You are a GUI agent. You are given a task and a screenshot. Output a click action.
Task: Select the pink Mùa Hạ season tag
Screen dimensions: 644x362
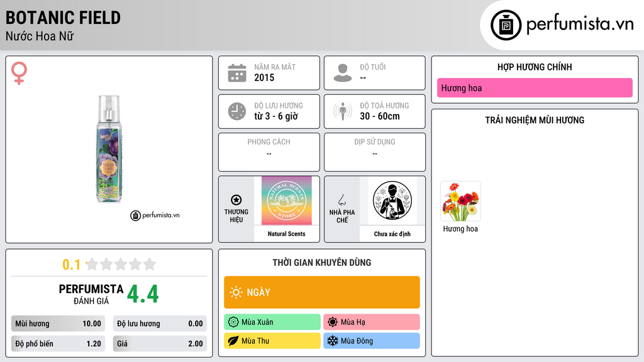pyautogui.click(x=372, y=322)
